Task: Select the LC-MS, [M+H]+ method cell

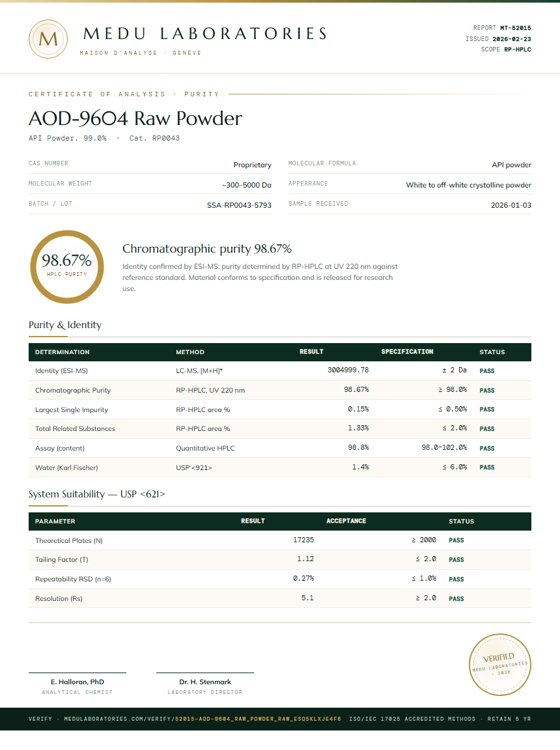Action: 199,370
